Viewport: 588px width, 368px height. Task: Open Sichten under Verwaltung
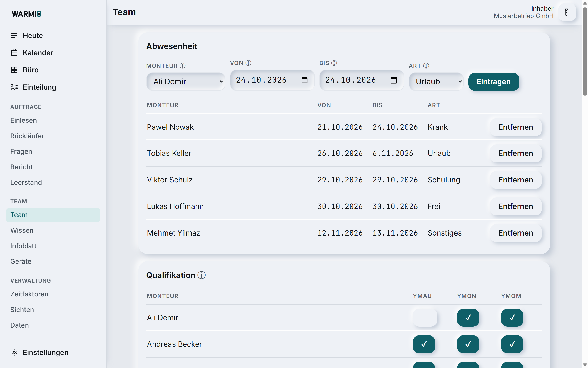click(22, 310)
